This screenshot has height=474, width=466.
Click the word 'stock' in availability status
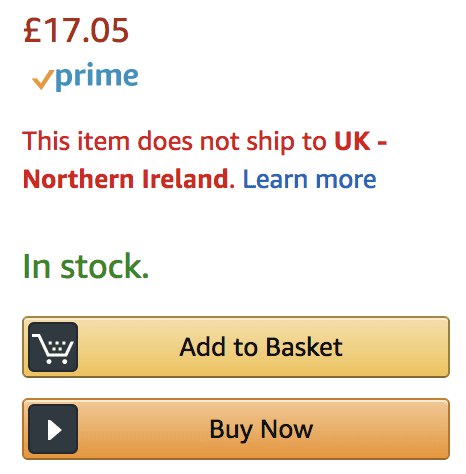click(x=104, y=266)
